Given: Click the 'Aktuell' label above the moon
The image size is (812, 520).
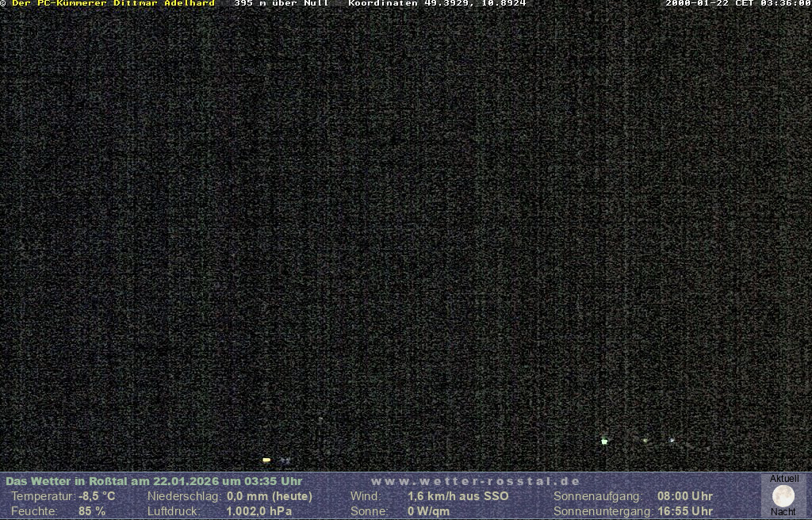Looking at the screenshot, I should (784, 479).
